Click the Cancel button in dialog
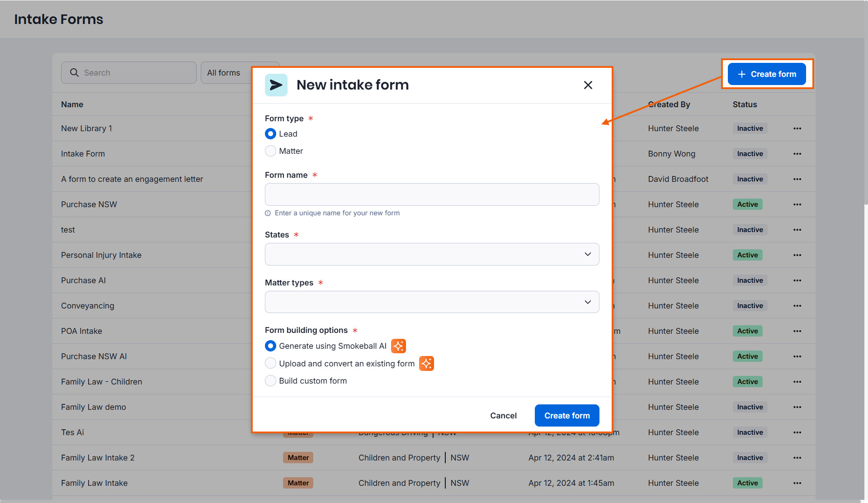The height and width of the screenshot is (503, 868). point(503,416)
